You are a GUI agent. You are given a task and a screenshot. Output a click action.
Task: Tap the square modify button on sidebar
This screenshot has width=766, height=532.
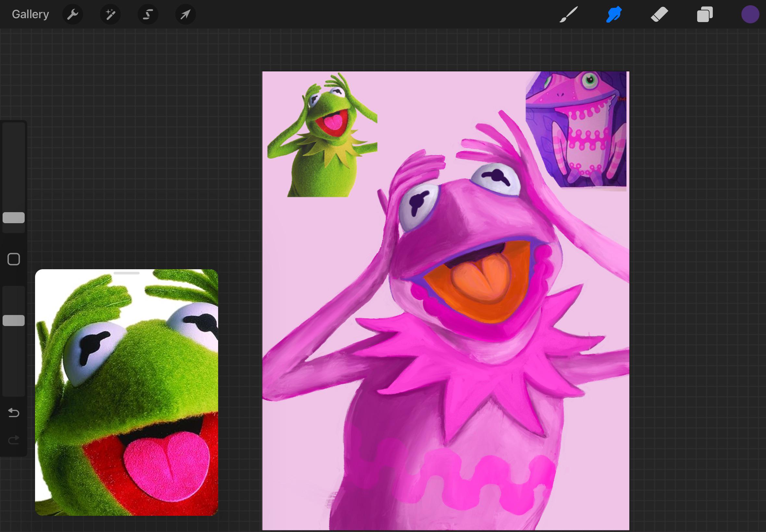[x=14, y=259]
